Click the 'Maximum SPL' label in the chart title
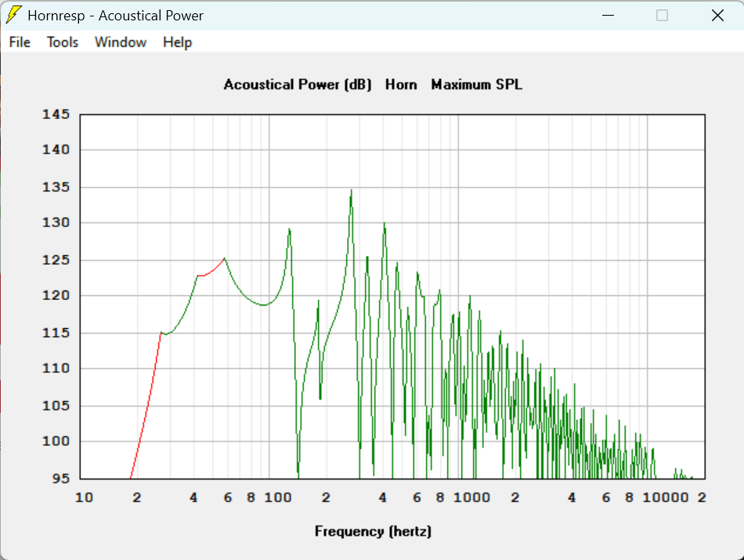Image resolution: width=744 pixels, height=560 pixels. [x=476, y=85]
